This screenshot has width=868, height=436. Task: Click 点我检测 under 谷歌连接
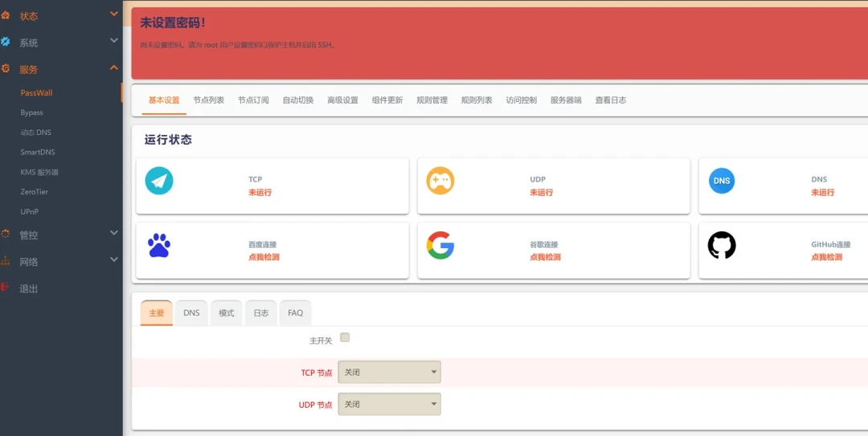pyautogui.click(x=545, y=257)
